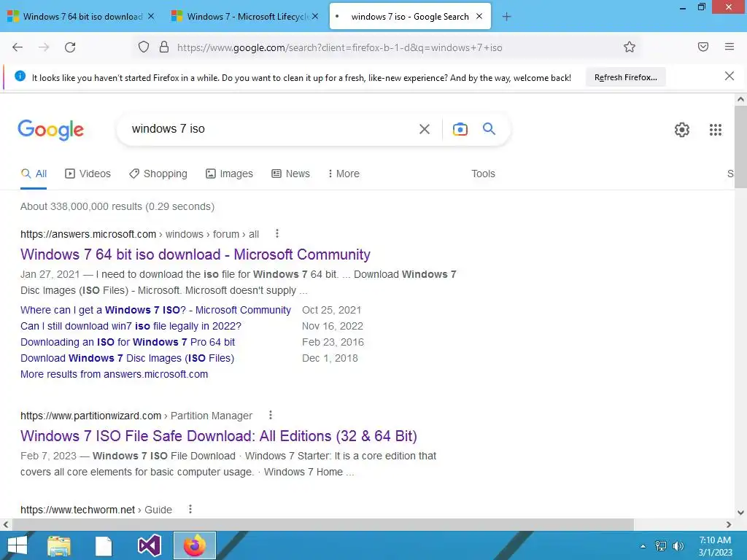Click the scroll down arrow
Screen dimensions: 747x560
pos(740,513)
